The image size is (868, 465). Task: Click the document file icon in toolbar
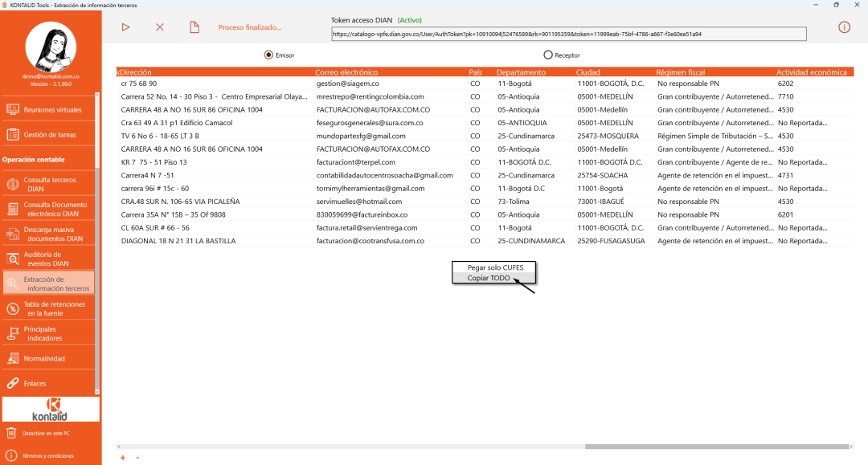[x=194, y=27]
